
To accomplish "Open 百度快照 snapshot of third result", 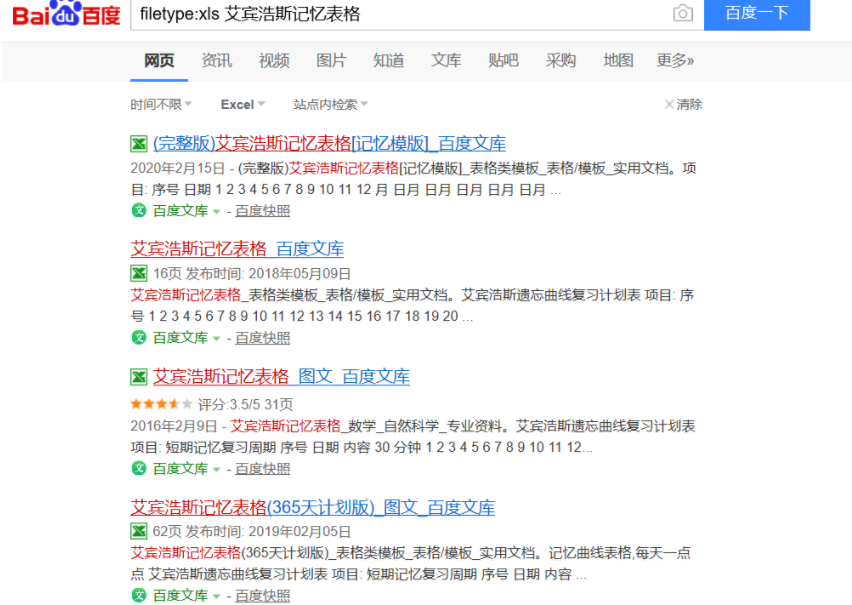I will point(262,468).
